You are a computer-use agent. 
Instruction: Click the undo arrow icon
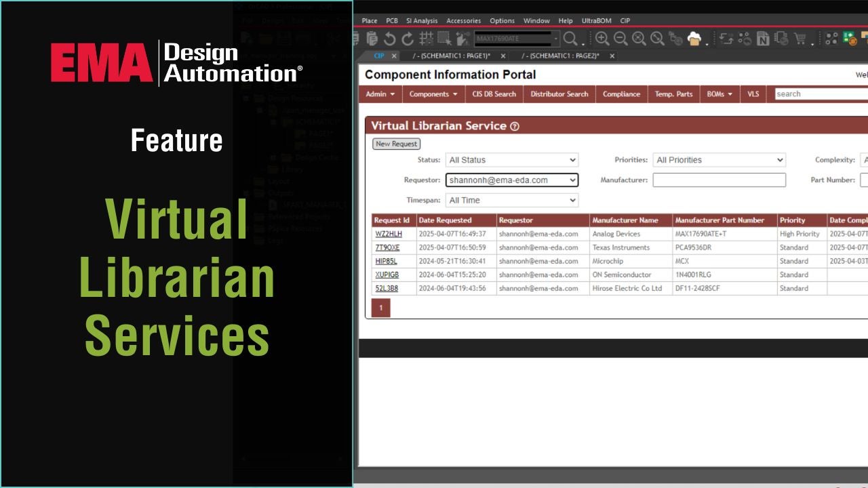pos(389,39)
